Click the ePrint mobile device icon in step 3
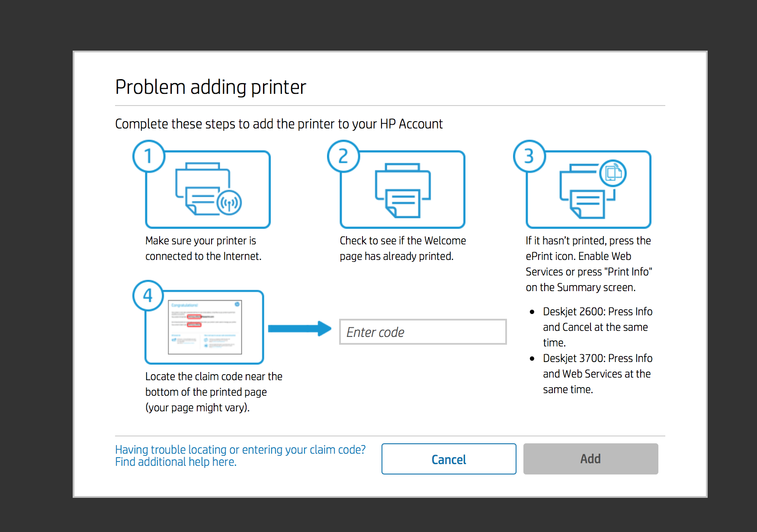This screenshot has width=757, height=532. click(614, 173)
